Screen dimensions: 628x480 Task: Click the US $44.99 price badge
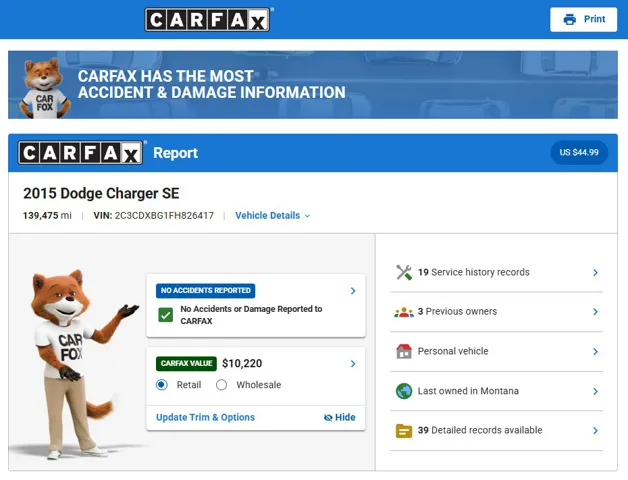pos(579,153)
